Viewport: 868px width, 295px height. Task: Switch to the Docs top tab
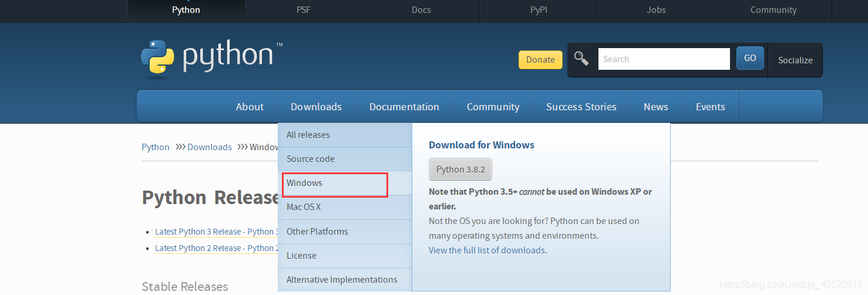tap(421, 10)
